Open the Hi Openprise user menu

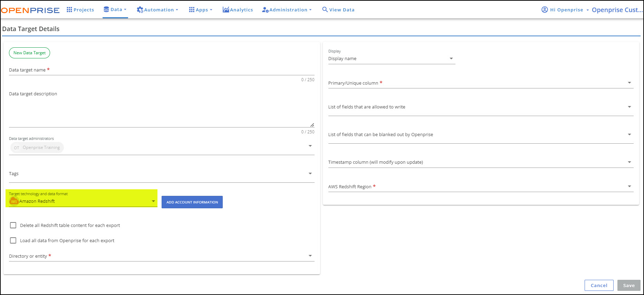[565, 10]
